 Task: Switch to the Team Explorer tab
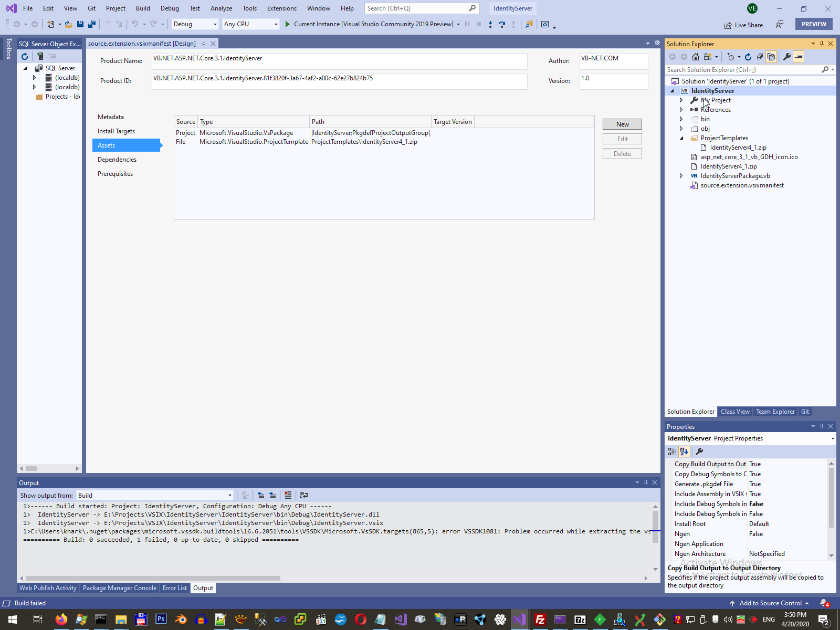[775, 412]
